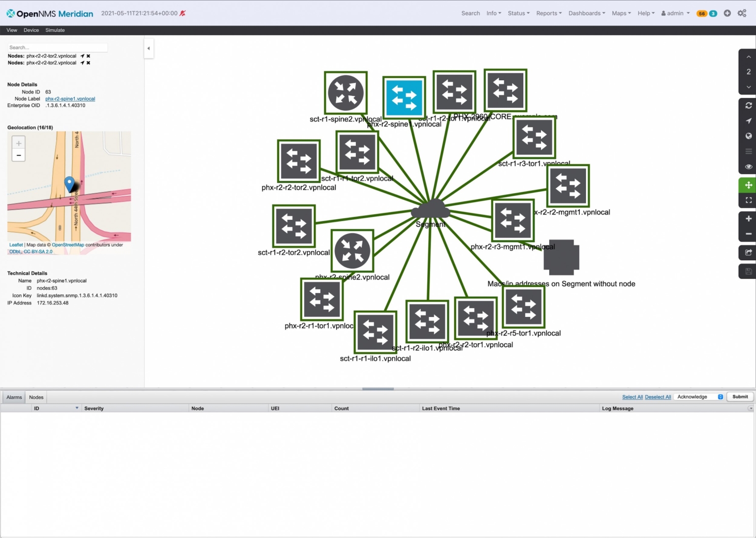Open the Acknowledge action dropdown
Image resolution: width=756 pixels, height=538 pixels.
698,396
